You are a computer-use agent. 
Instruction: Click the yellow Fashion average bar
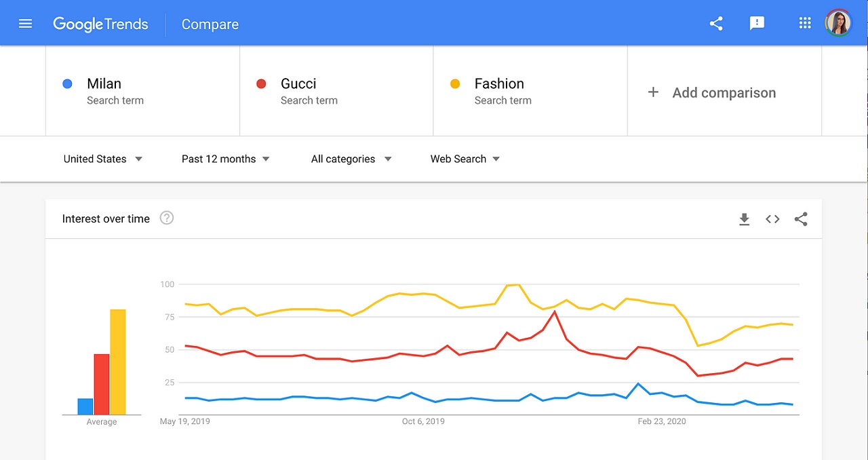(118, 362)
